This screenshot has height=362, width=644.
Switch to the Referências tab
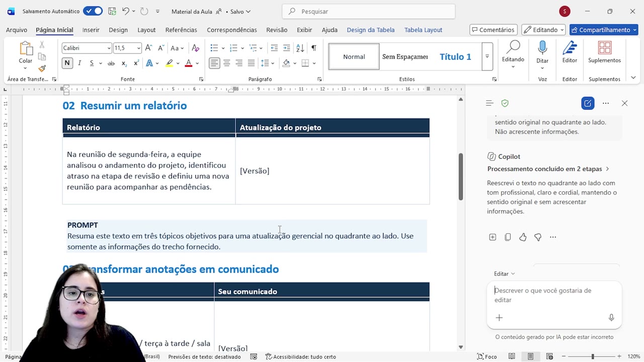pyautogui.click(x=181, y=30)
